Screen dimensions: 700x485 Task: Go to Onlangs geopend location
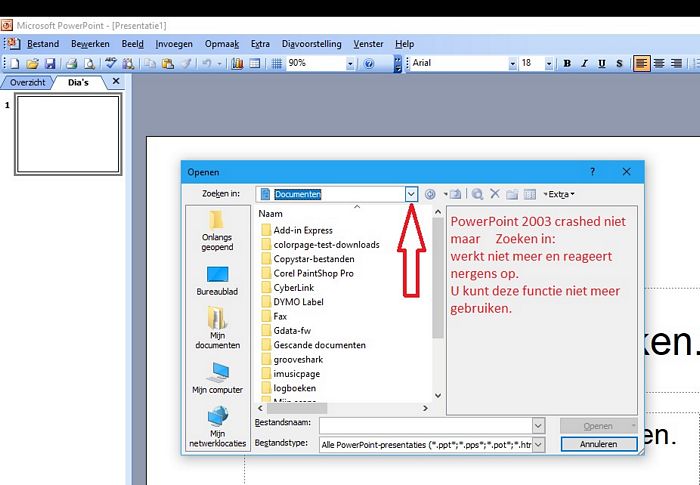pyautogui.click(x=217, y=231)
